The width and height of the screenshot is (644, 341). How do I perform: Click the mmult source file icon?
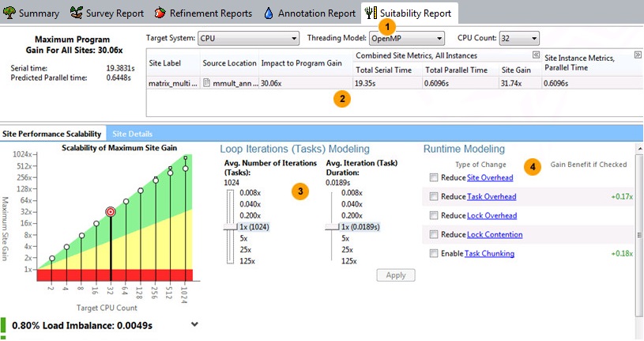(x=206, y=83)
